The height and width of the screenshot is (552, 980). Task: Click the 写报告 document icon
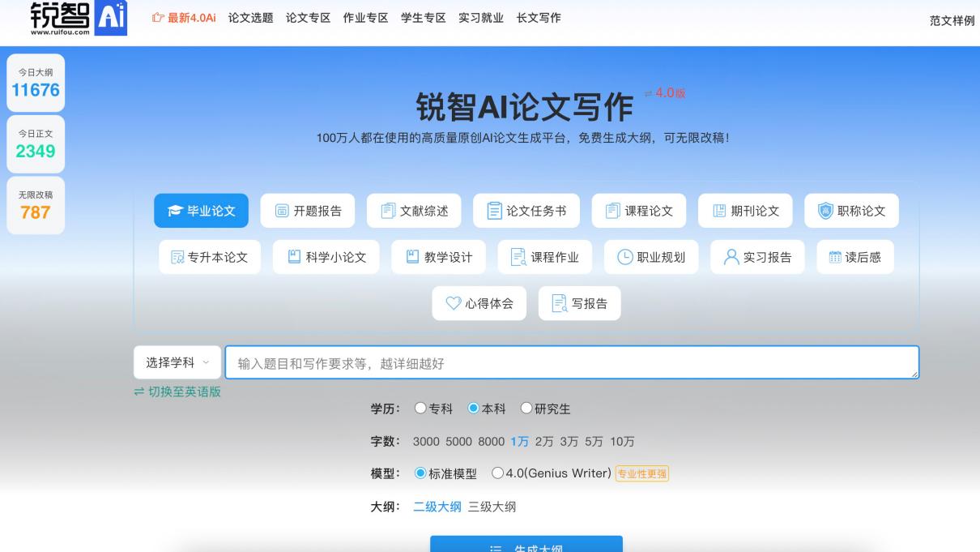[x=559, y=303]
